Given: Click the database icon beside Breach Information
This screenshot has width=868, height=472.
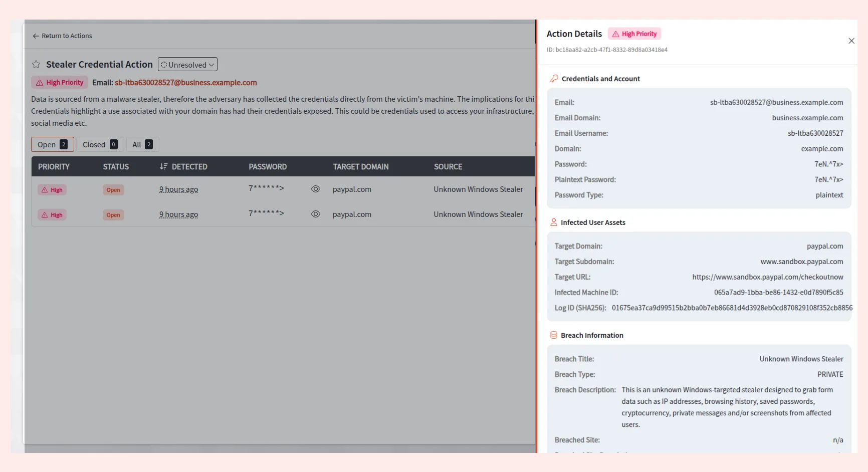Looking at the screenshot, I should [554, 335].
